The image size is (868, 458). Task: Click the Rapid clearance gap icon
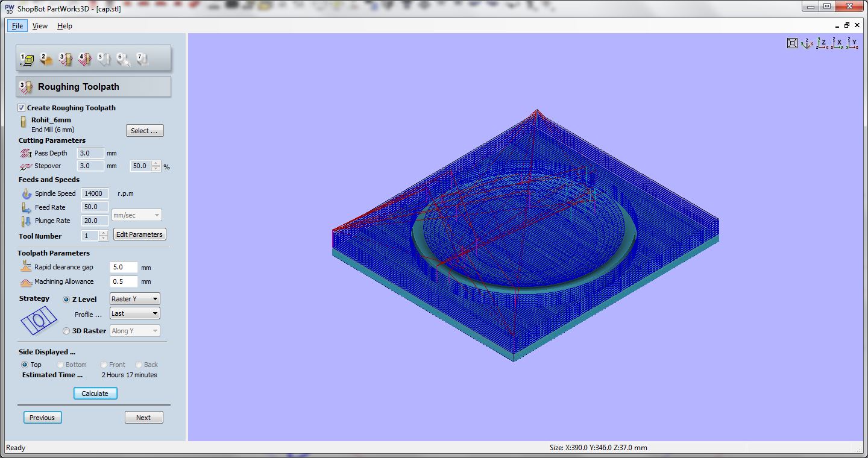tap(26, 266)
